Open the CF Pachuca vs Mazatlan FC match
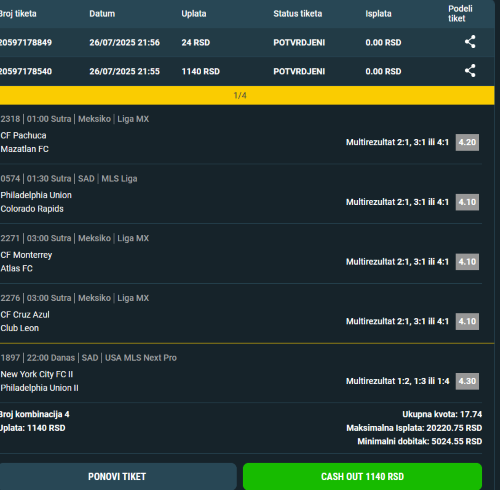Image resolution: width=500 pixels, height=490 pixels. tap(24, 142)
